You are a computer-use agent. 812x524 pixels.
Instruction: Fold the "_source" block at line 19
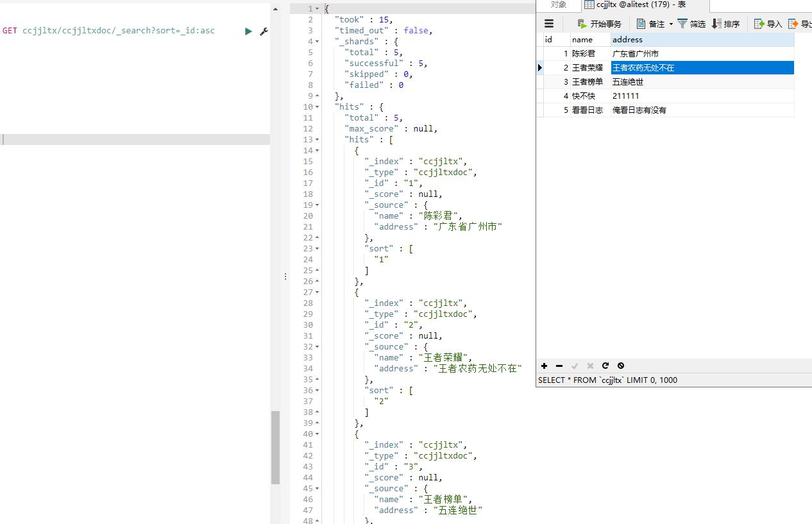pyautogui.click(x=317, y=205)
